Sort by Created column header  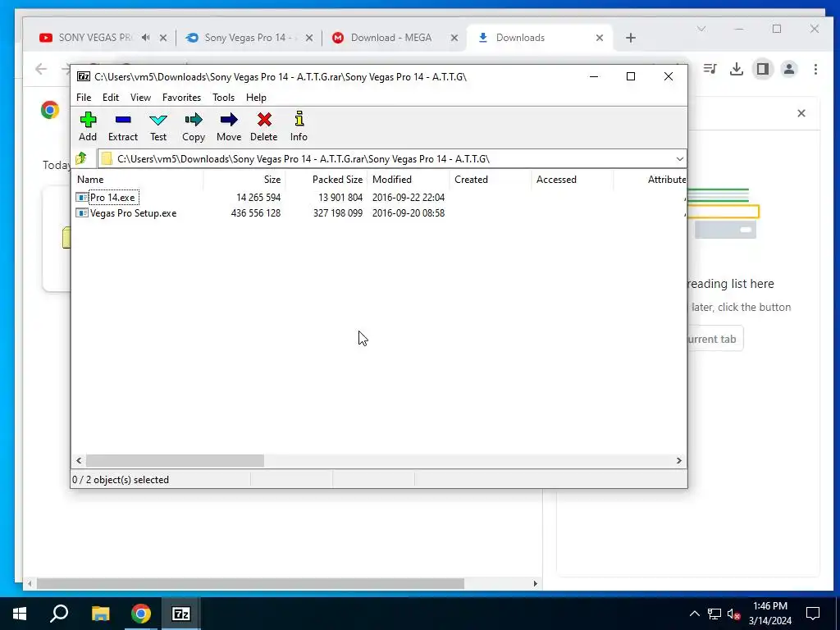(x=491, y=180)
